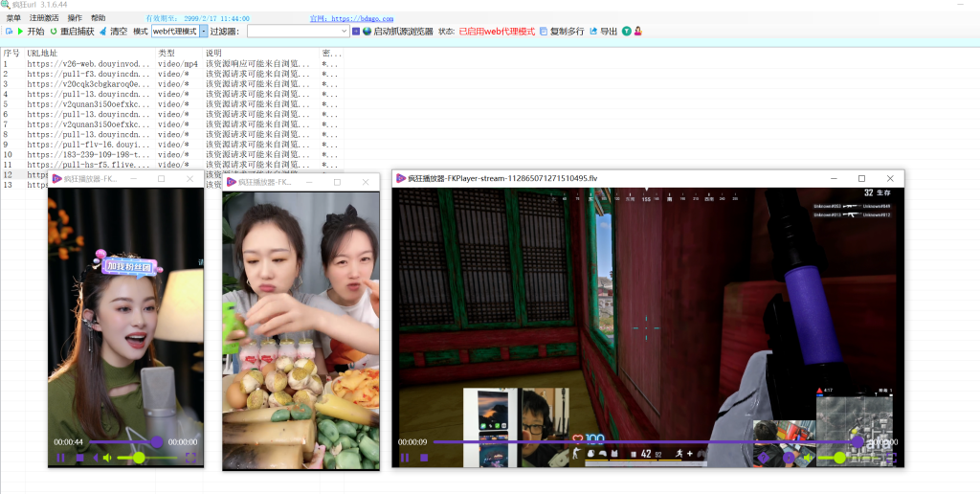Open the 注册激活 menu
This screenshot has height=494, width=980.
coord(44,18)
